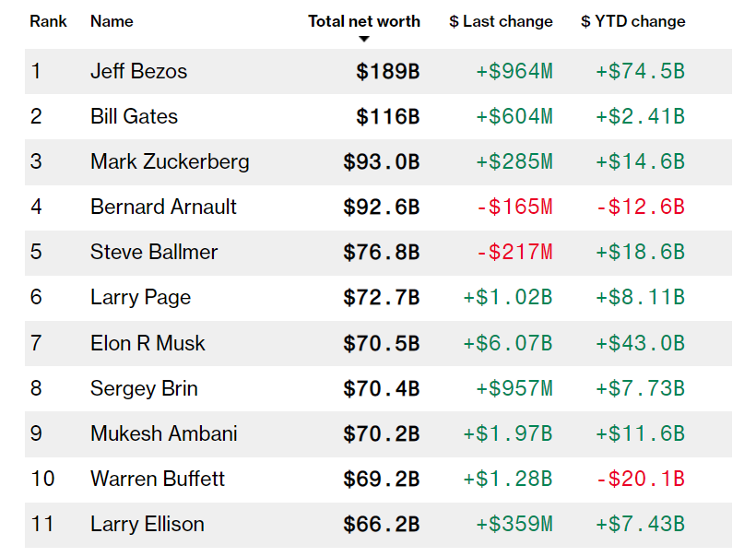This screenshot has height=557, width=756.
Task: Open Warren Buffett profile link
Action: 158,479
